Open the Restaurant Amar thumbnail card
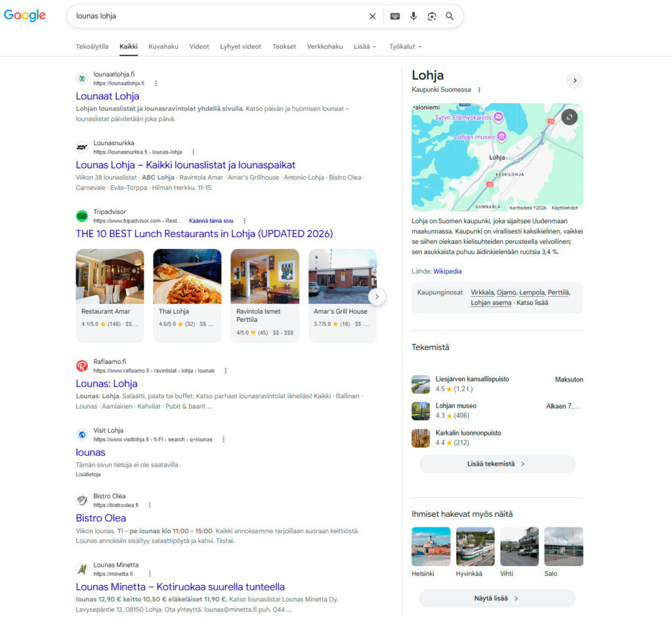Image resolution: width=672 pixels, height=620 pixels. tap(110, 296)
